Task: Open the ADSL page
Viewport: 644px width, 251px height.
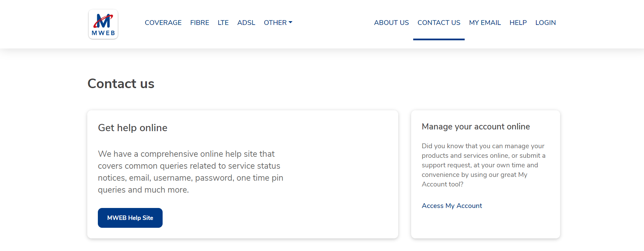Action: (x=246, y=23)
